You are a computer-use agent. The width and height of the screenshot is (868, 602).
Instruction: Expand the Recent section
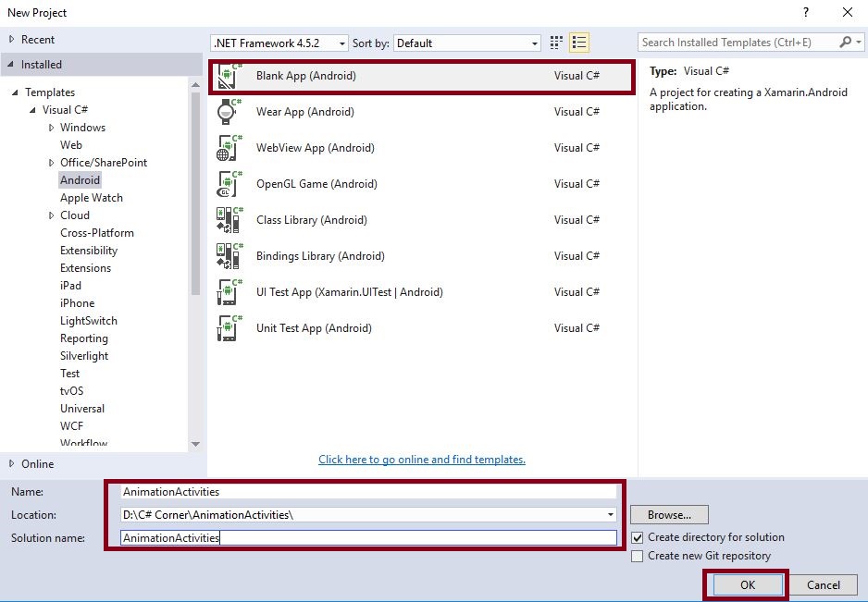[11, 39]
